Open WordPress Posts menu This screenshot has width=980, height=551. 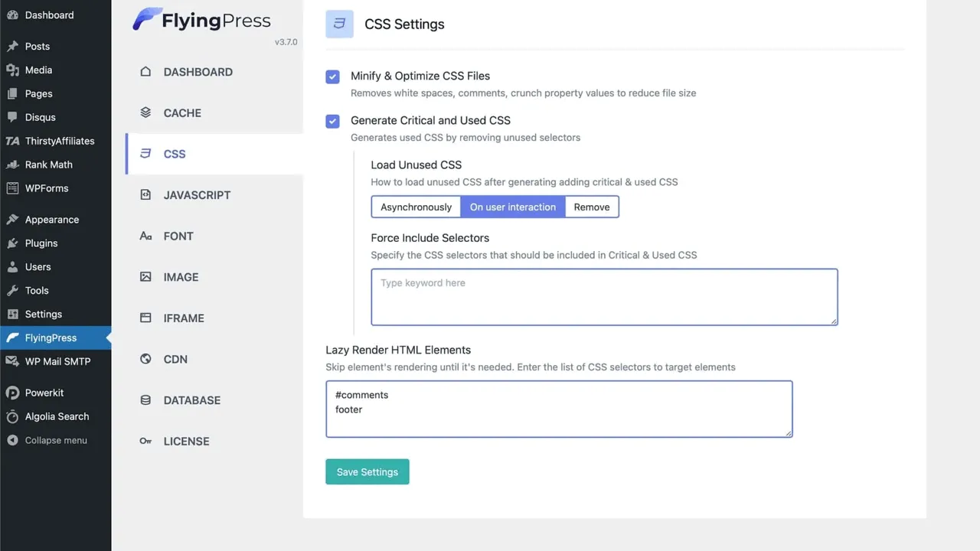(56, 47)
